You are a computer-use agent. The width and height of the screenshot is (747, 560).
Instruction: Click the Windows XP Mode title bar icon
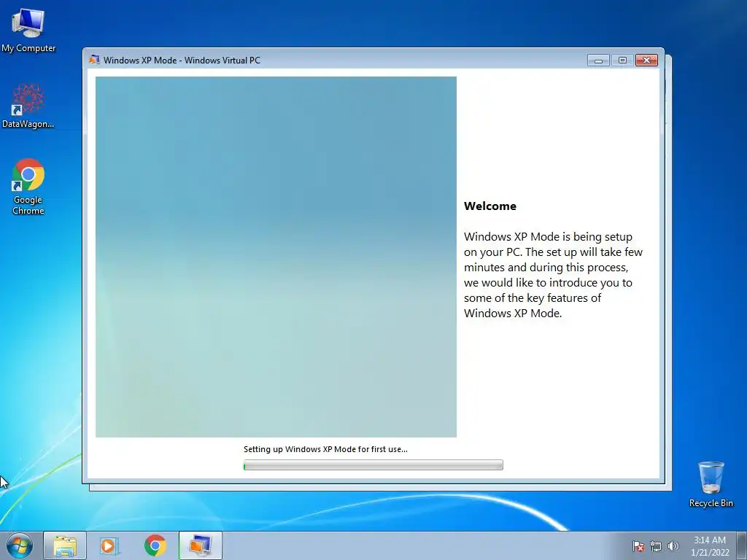point(94,60)
